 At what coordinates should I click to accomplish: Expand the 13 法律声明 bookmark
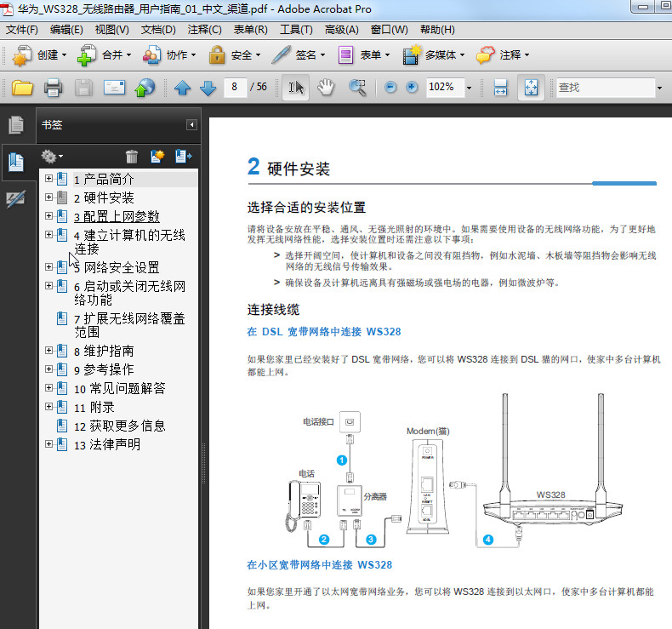48,443
